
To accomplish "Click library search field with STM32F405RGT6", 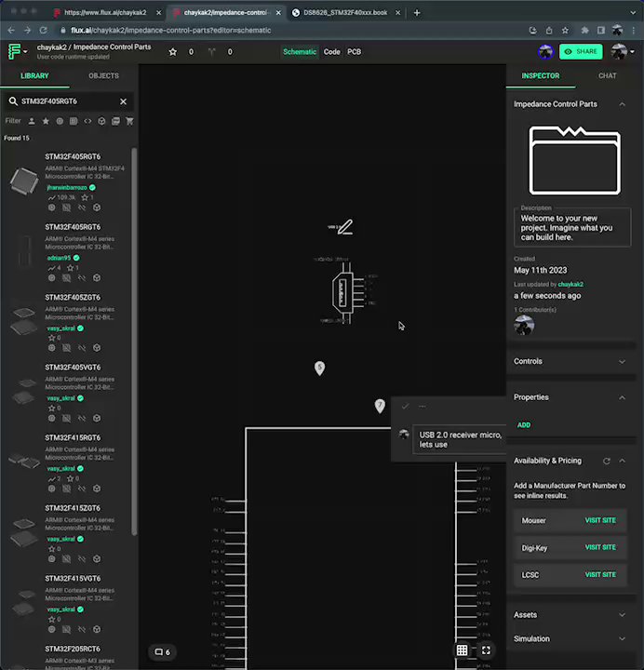I will pyautogui.click(x=68, y=101).
